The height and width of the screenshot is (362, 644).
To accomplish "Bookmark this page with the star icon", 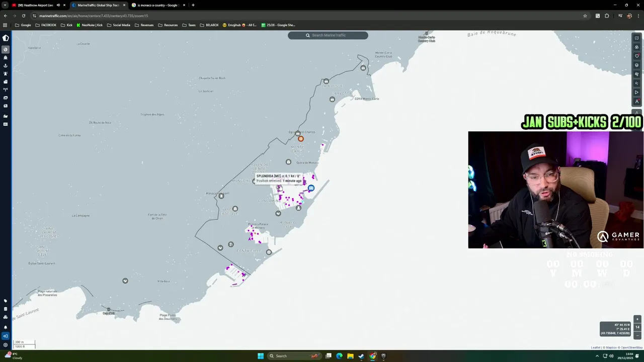I will point(585,16).
